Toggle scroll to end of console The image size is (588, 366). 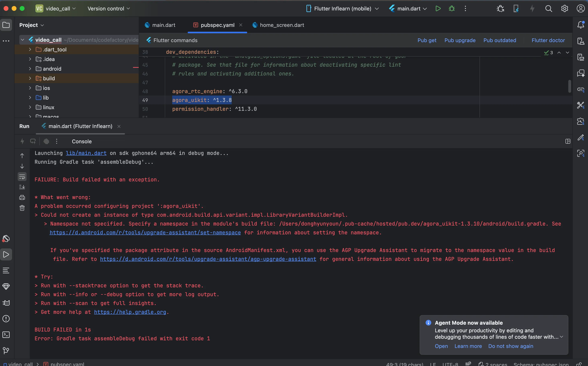tap(22, 187)
